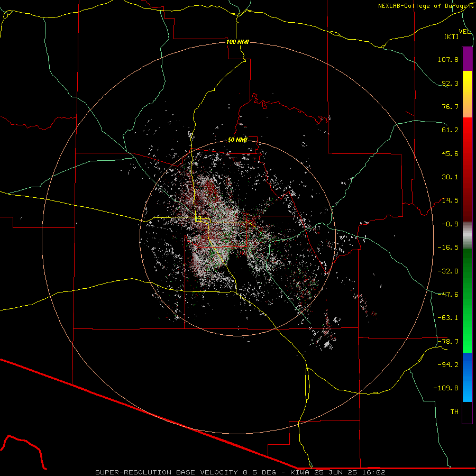476x476 pixels.
Task: Click the 45.6 velocity scale value
Action: (x=450, y=153)
